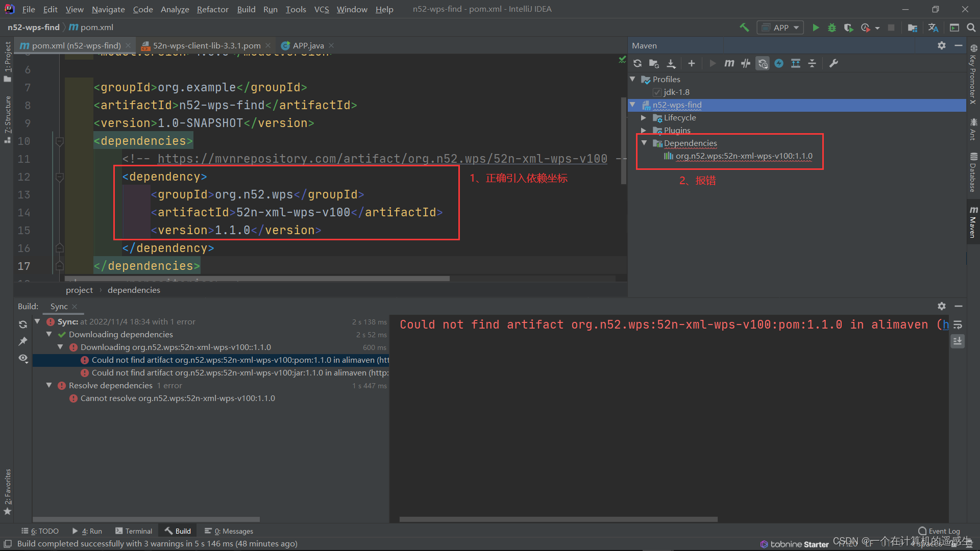Expand the Lifecycle node
Image resolution: width=980 pixels, height=551 pixels.
(644, 118)
